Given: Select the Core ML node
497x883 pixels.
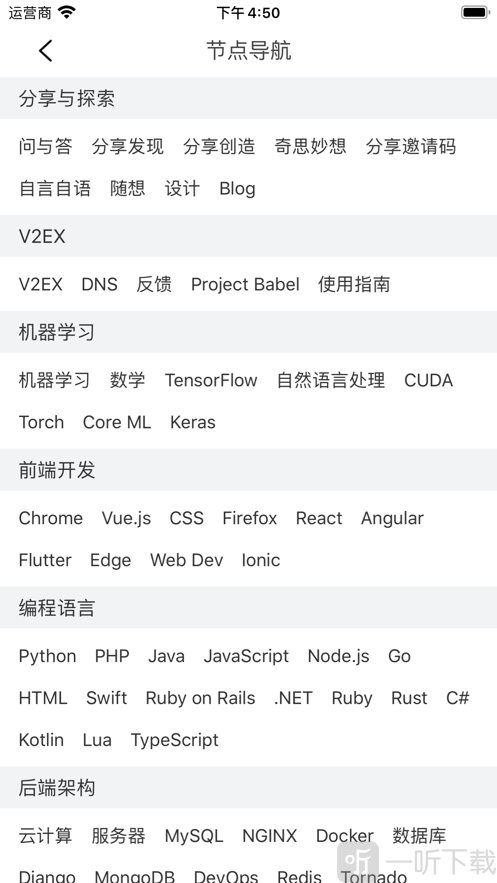Looking at the screenshot, I should [x=117, y=422].
